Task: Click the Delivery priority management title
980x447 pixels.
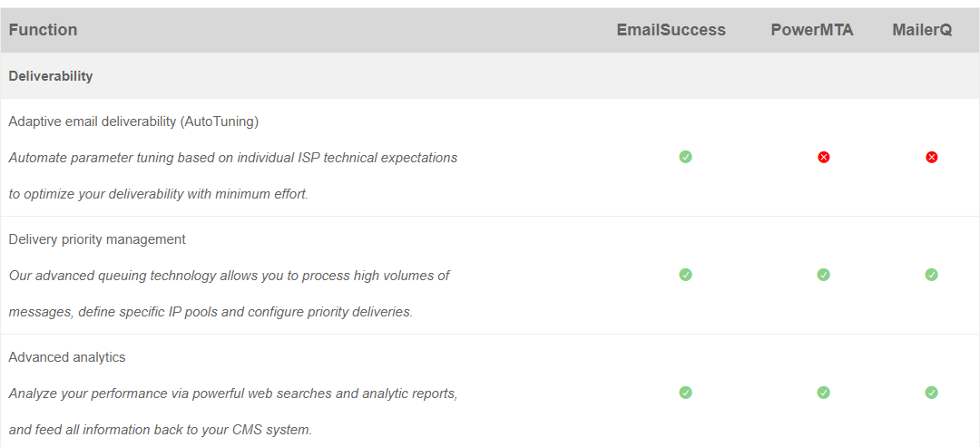Action: point(97,239)
